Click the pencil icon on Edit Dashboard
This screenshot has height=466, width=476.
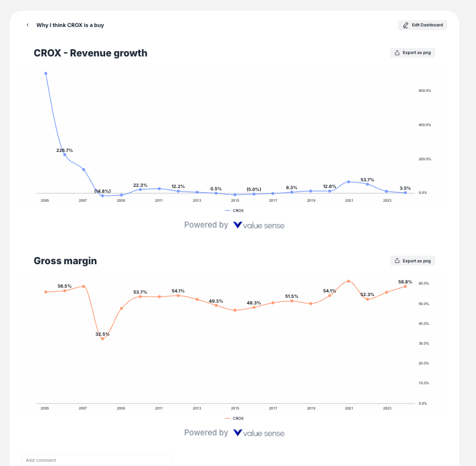point(406,25)
